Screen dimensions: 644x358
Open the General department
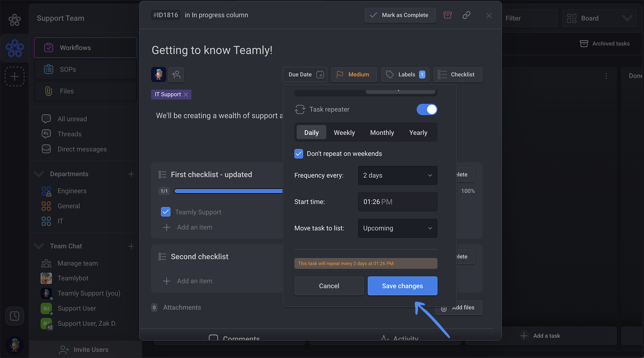point(69,206)
